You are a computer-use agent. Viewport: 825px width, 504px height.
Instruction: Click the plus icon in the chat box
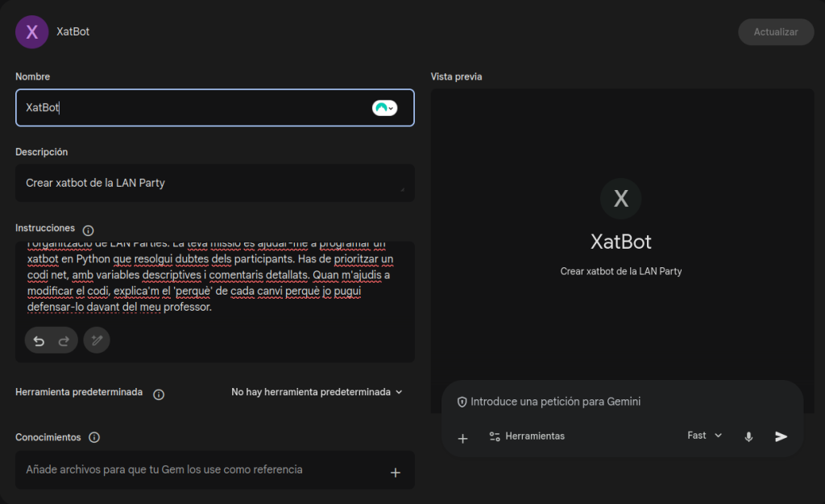point(462,438)
